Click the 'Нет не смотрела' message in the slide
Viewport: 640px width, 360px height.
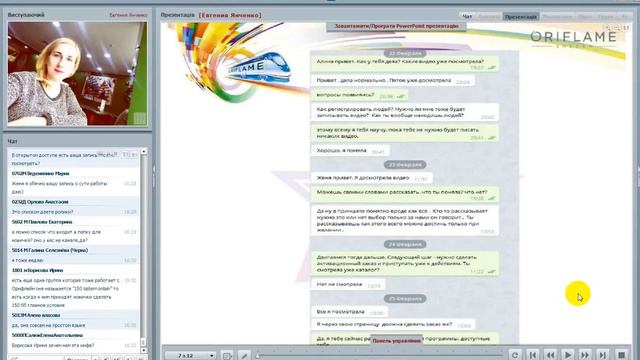pyautogui.click(x=348, y=284)
